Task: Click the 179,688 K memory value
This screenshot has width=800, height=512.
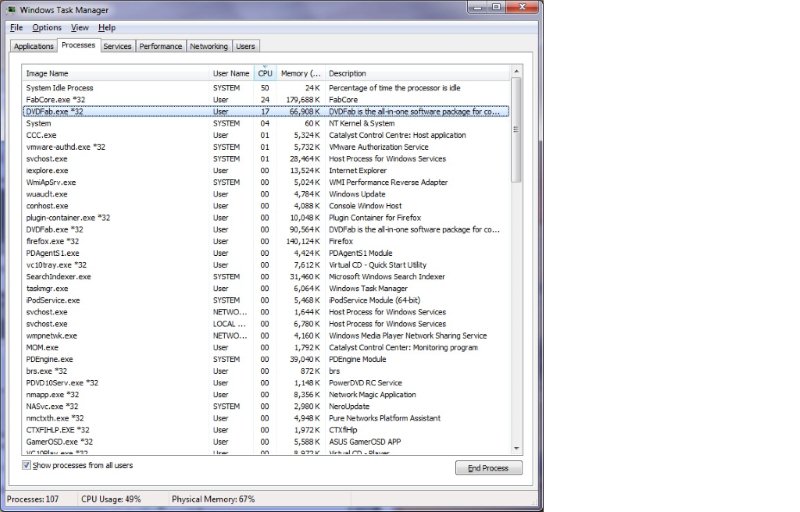Action: tap(303, 99)
